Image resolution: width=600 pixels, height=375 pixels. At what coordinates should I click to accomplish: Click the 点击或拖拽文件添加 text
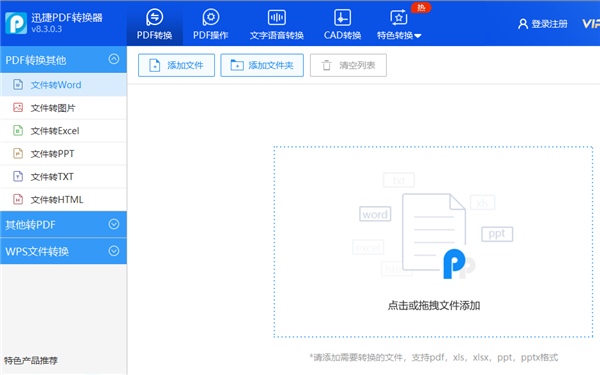coord(434,306)
